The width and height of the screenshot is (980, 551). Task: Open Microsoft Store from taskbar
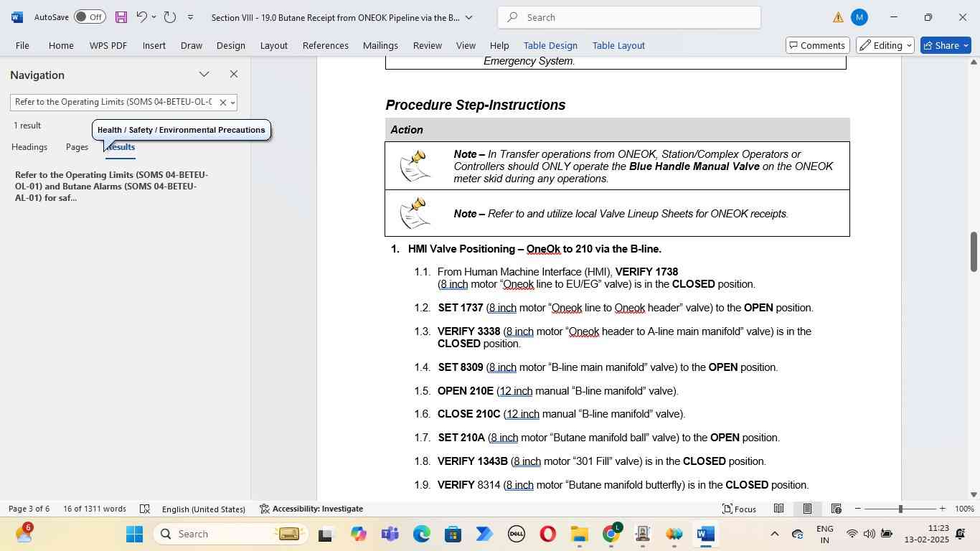pos(453,534)
